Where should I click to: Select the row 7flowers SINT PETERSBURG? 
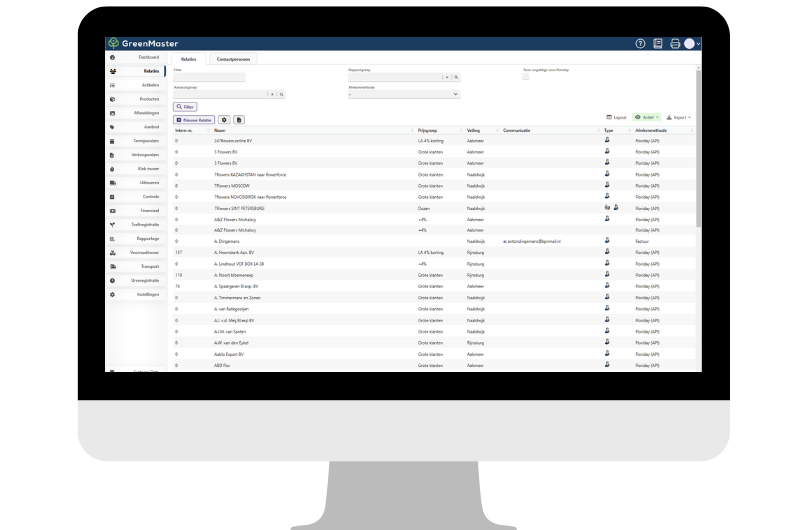(434, 208)
